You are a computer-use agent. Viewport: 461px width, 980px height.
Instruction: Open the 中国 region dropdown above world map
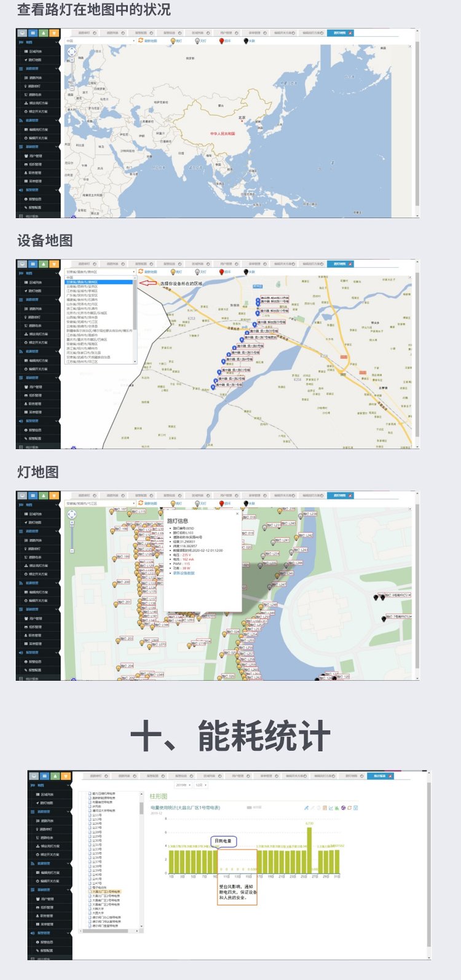click(x=100, y=41)
